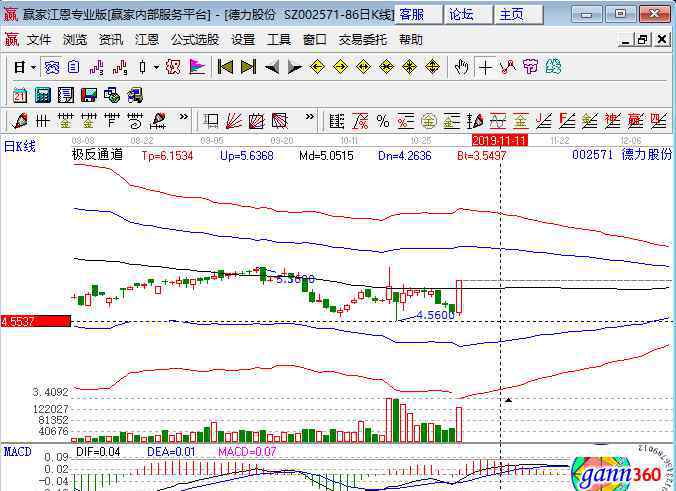Click the pencil drawing tool icon
The height and width of the screenshot is (491, 676).
[x=20, y=122]
